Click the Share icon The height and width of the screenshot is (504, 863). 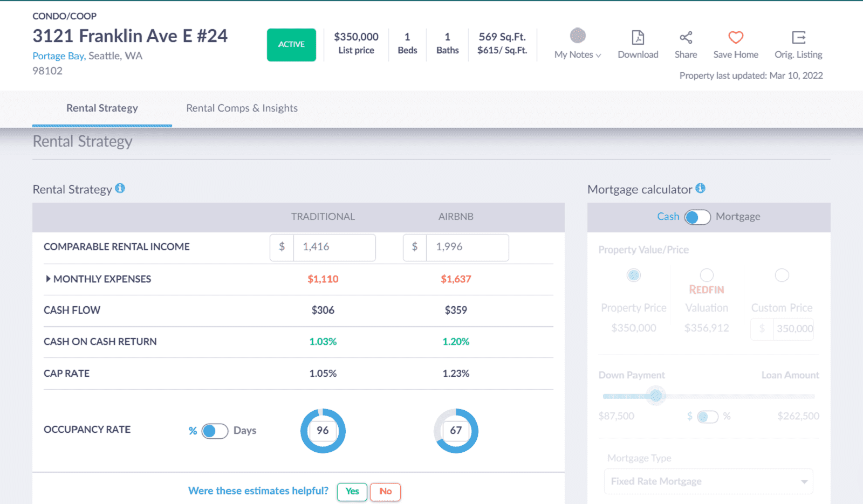click(686, 38)
